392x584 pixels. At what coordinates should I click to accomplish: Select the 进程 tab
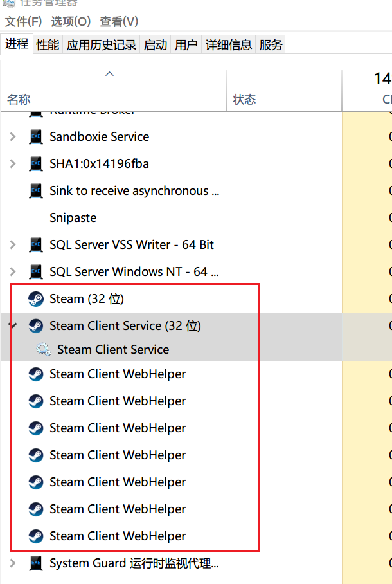pos(17,44)
